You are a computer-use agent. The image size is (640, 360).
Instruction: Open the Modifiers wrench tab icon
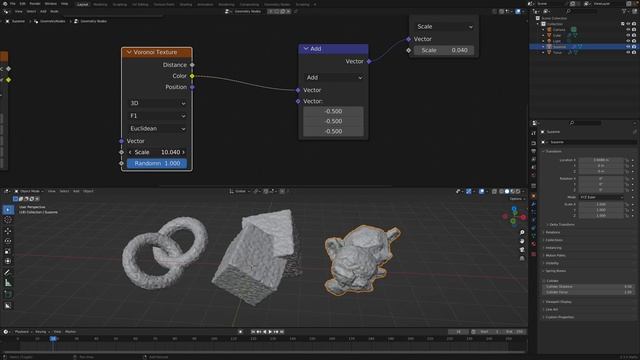[533, 204]
